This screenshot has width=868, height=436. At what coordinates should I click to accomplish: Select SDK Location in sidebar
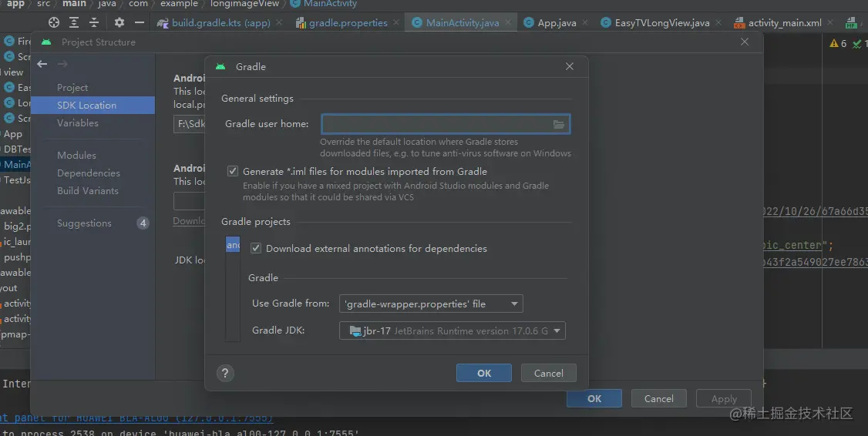click(93, 105)
